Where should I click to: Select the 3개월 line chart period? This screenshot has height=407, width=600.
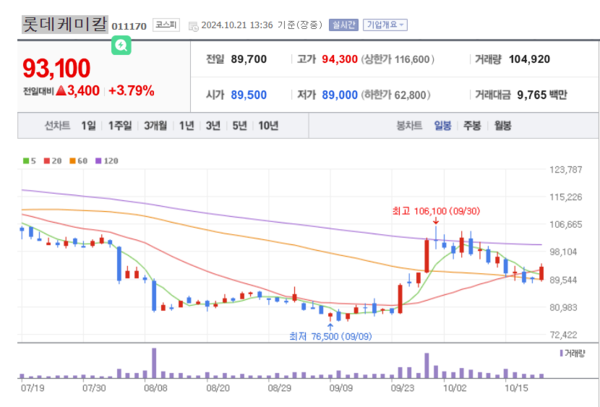click(x=155, y=126)
